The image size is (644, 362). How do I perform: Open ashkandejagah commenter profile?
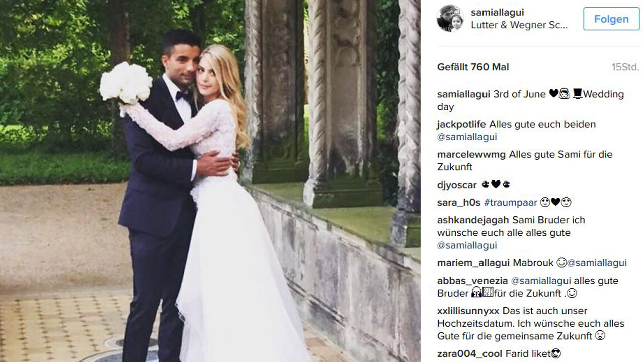(x=473, y=220)
